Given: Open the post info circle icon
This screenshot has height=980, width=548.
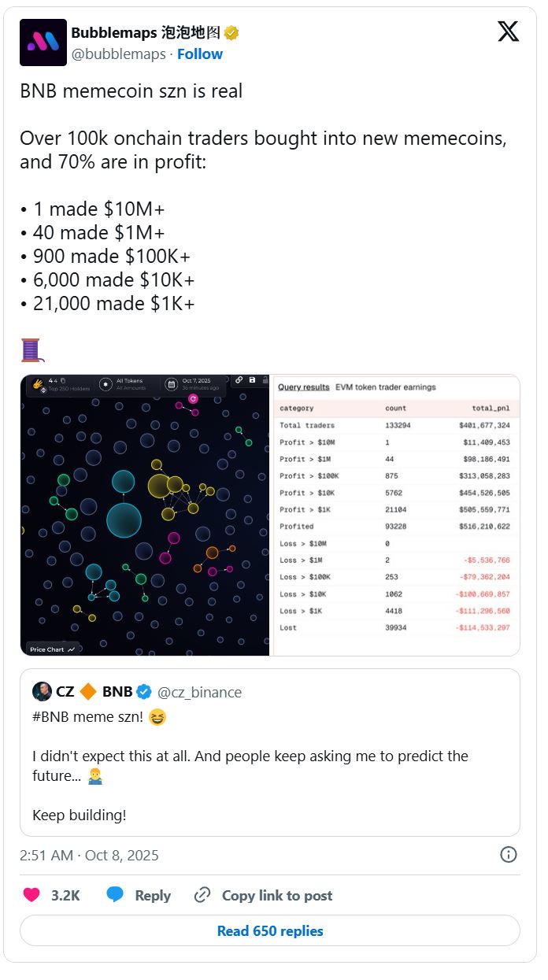Looking at the screenshot, I should pos(509,855).
